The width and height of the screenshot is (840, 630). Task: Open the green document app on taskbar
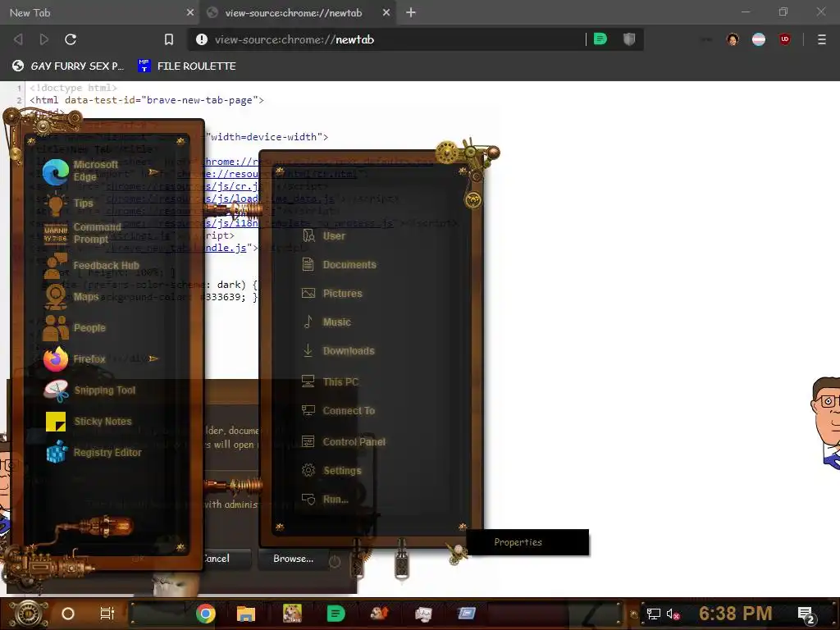[336, 614]
